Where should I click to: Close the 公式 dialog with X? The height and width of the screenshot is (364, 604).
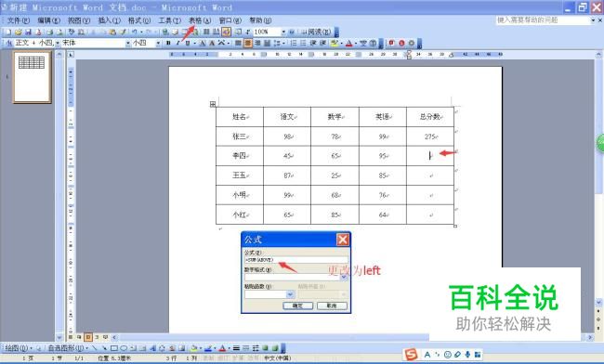coord(343,240)
